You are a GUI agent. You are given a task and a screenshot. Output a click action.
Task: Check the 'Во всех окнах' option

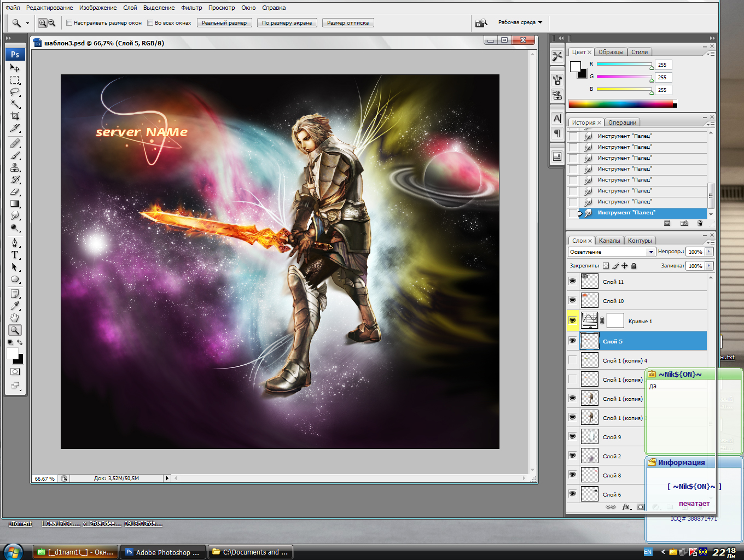point(150,23)
